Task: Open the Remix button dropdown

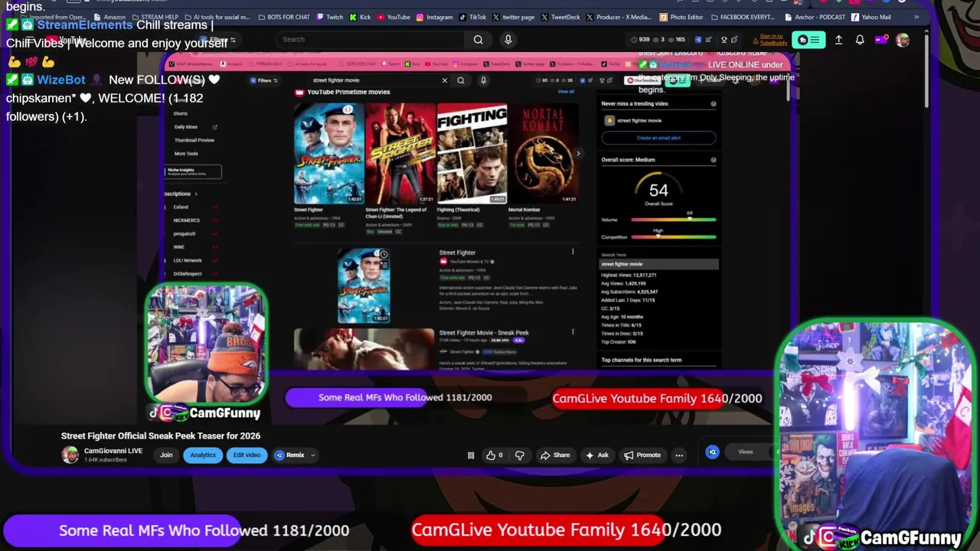Action: tap(312, 455)
